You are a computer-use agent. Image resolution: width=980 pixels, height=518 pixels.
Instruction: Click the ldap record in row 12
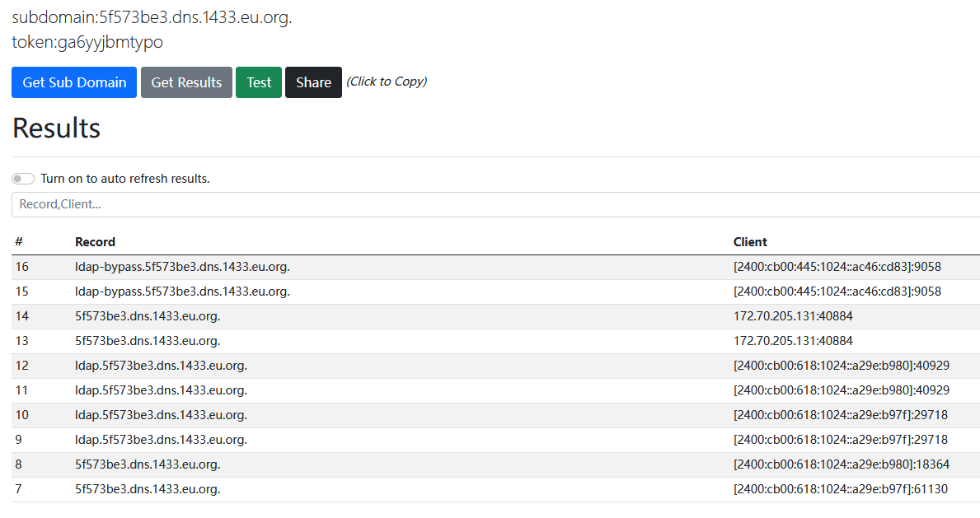[161, 366]
